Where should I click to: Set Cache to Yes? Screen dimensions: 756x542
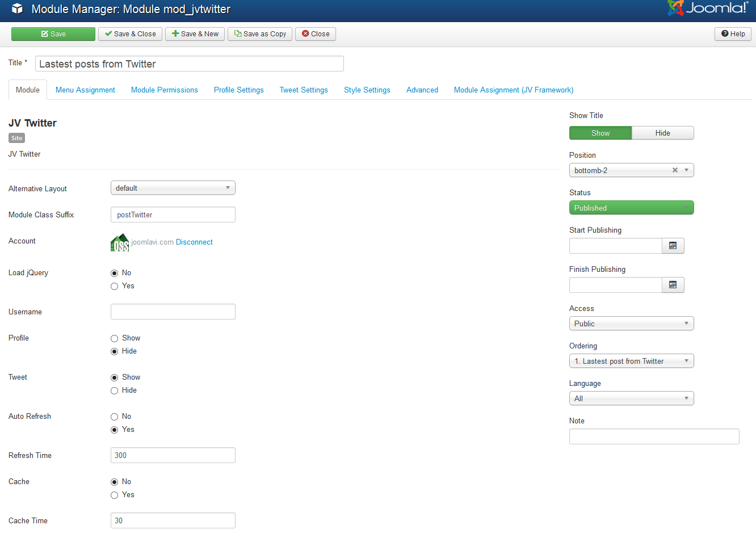tap(114, 495)
